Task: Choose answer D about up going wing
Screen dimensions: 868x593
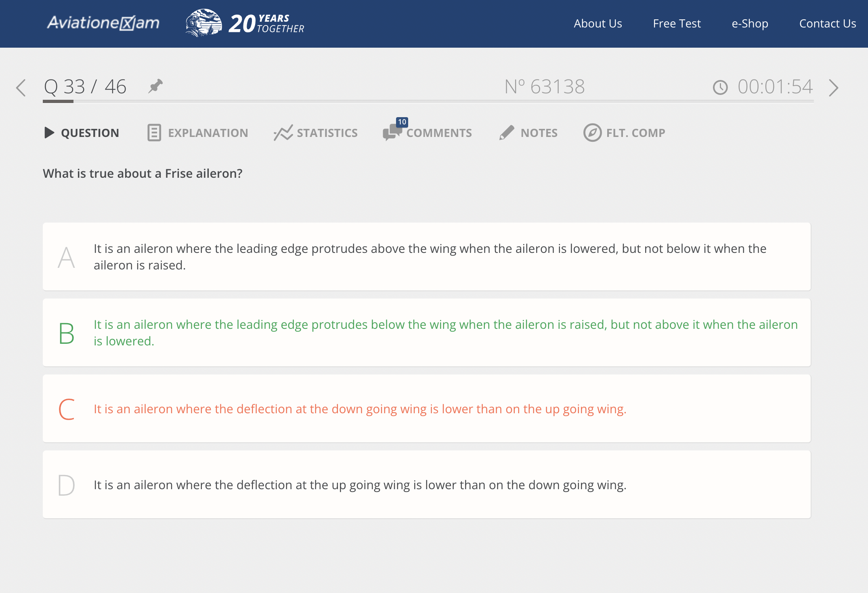Action: click(427, 484)
